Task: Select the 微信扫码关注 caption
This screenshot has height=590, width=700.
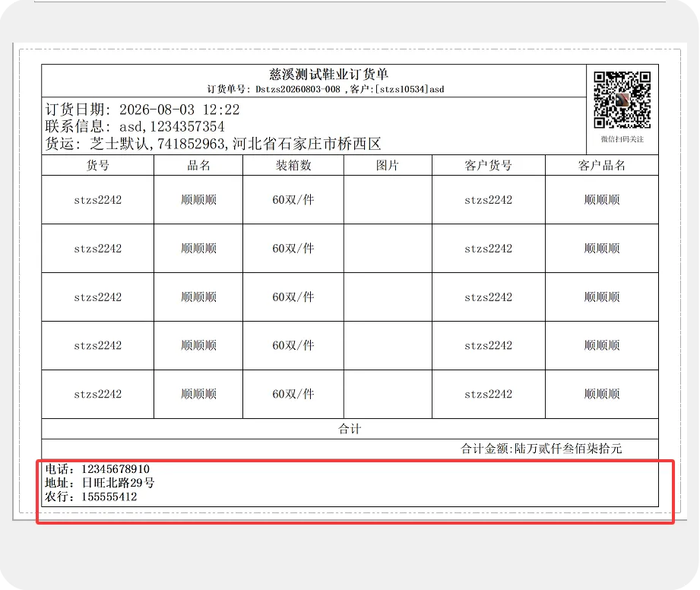Action: tap(622, 139)
